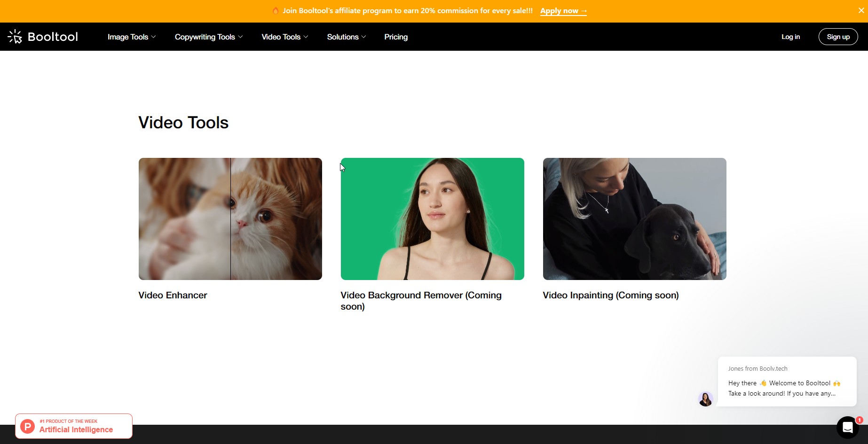The height and width of the screenshot is (444, 868).
Task: Click the Sign up button
Action: (x=838, y=37)
